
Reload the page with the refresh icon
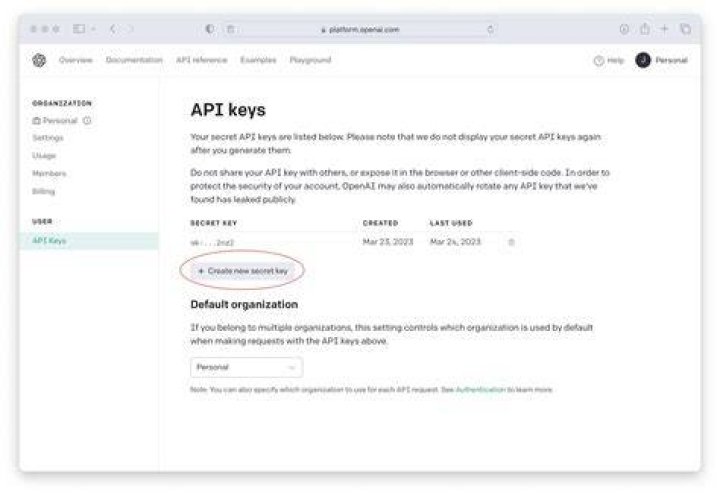tap(490, 29)
